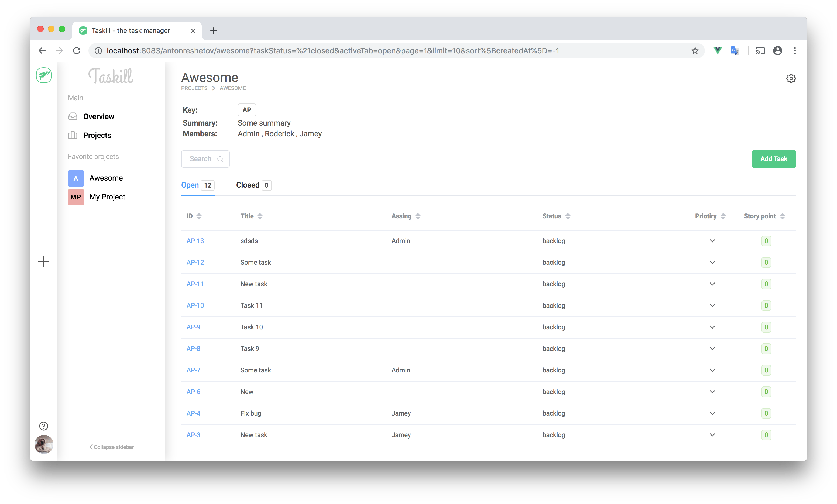Open the Vue devtools extension icon

718,51
